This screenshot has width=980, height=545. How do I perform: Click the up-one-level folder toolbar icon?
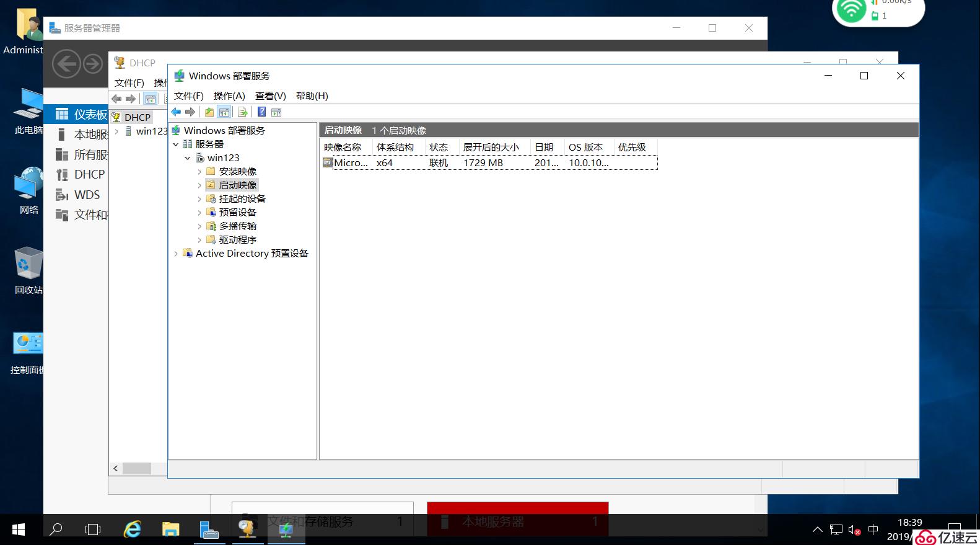tap(209, 112)
